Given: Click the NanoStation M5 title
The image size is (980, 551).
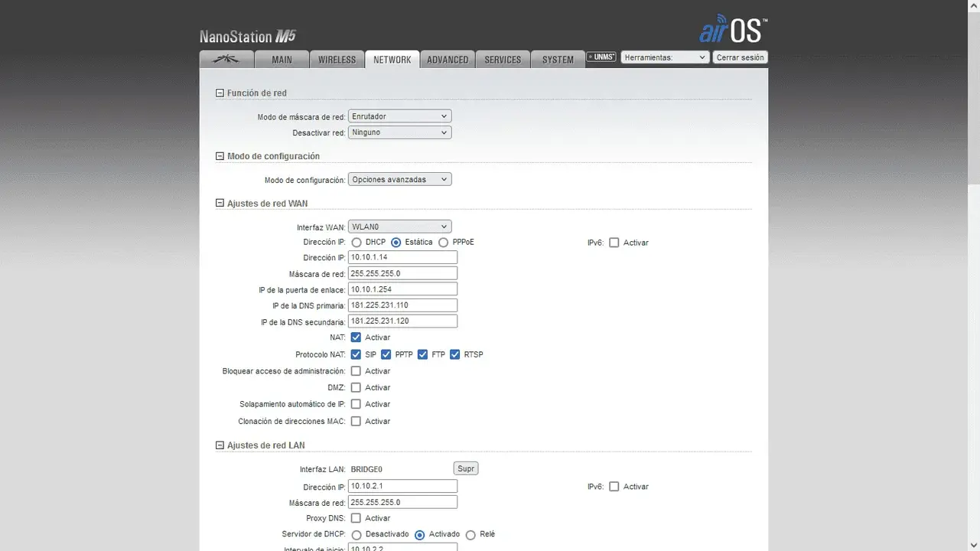Looking at the screenshot, I should pos(247,36).
